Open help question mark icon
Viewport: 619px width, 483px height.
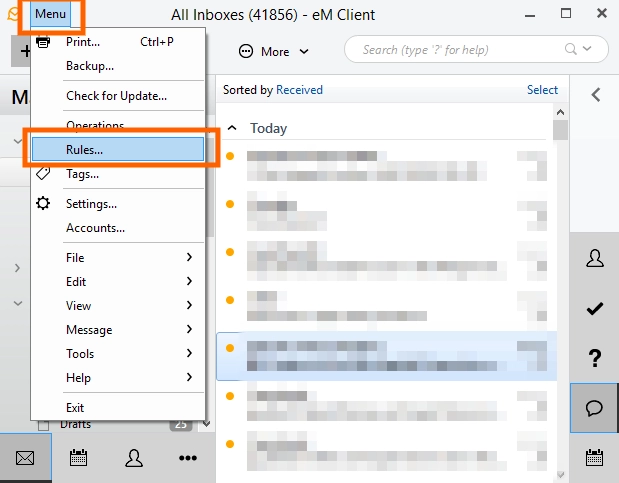[595, 358]
